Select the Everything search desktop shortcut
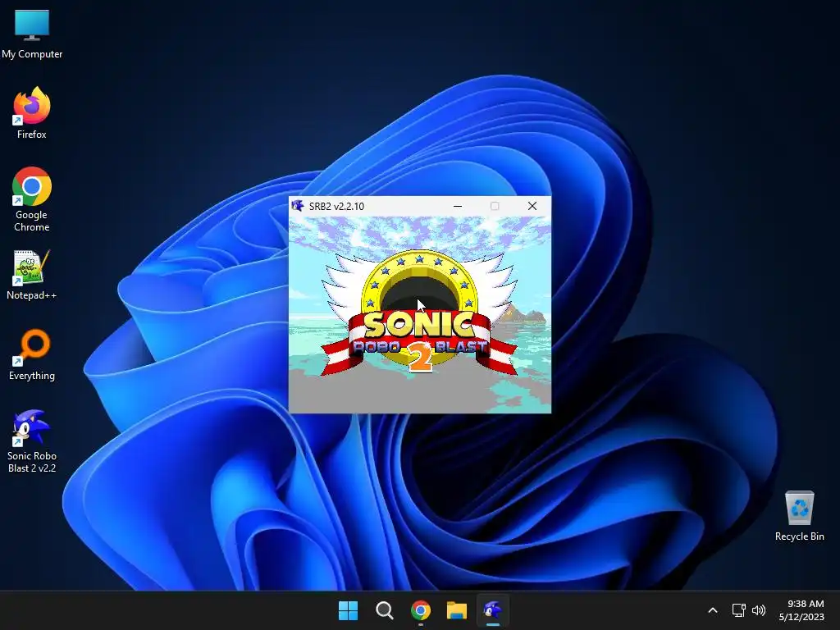 (x=32, y=354)
